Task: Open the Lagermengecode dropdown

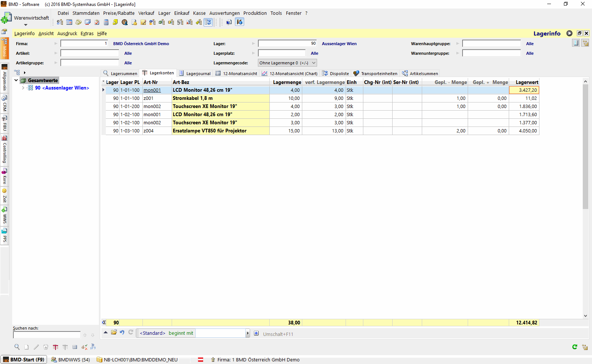Action: point(314,63)
